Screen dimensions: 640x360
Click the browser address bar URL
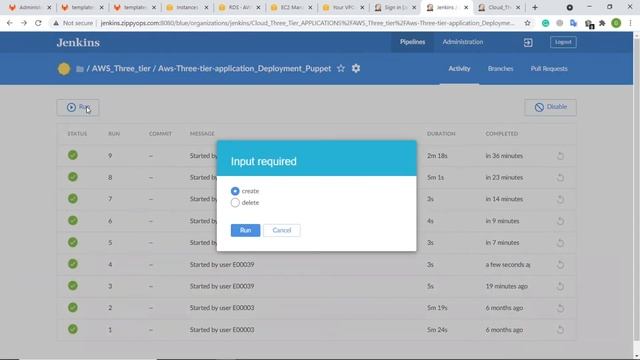tap(307, 23)
